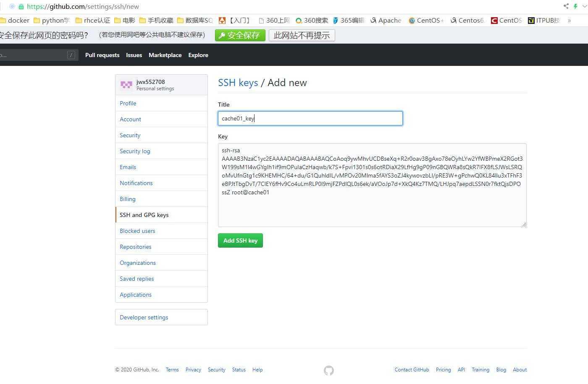
Task: Select Security log in settings sidebar
Action: [x=161, y=151]
